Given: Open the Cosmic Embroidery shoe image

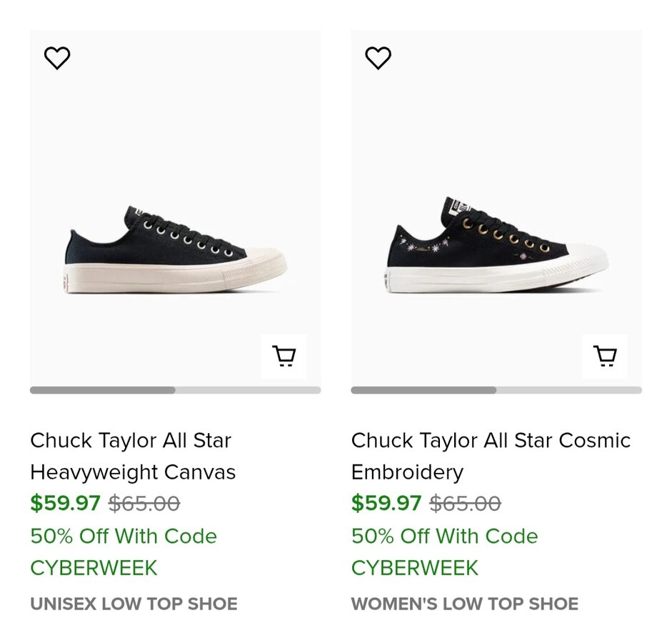Looking at the screenshot, I should pyautogui.click(x=496, y=246).
